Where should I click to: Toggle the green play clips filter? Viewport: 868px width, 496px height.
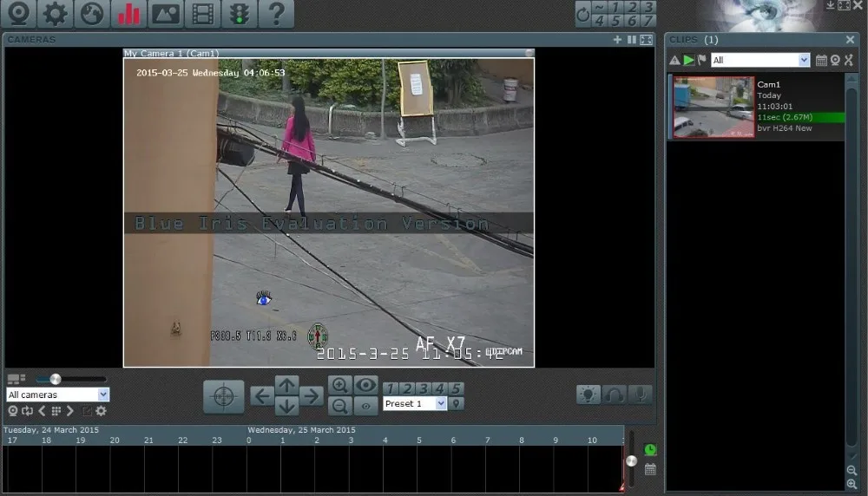pyautogui.click(x=688, y=61)
